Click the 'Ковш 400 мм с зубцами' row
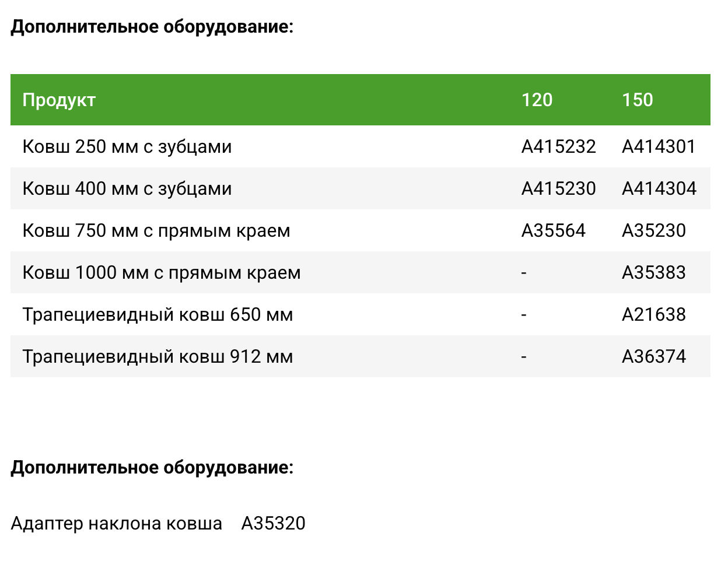The image size is (728, 568). click(127, 188)
